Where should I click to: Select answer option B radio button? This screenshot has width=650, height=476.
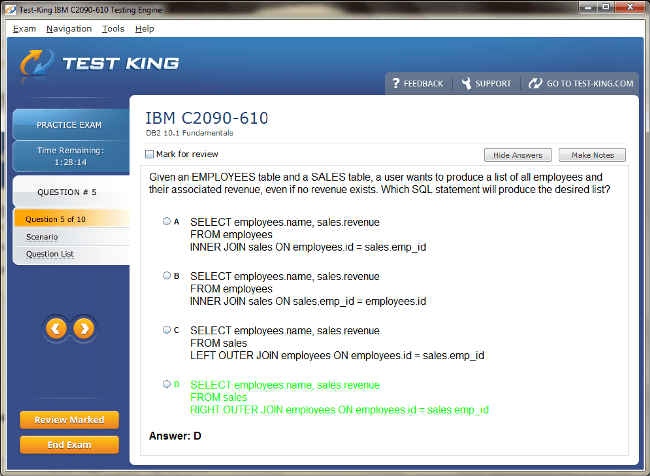click(x=167, y=275)
